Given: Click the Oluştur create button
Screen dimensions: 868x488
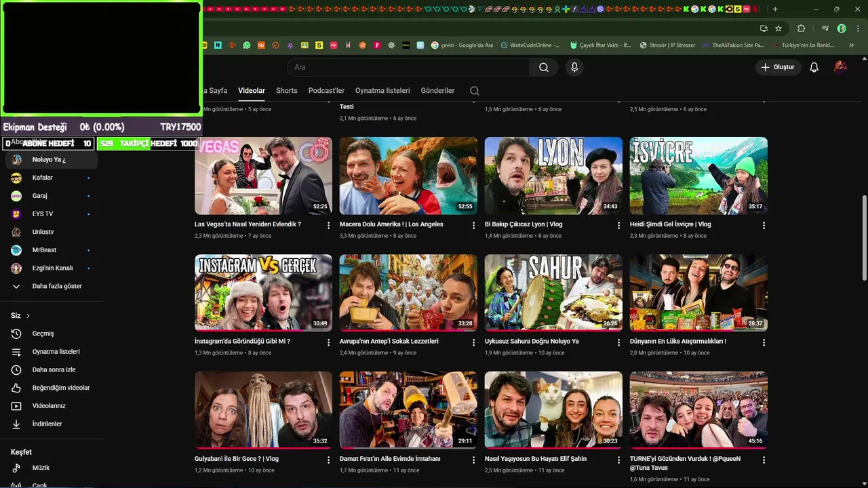Looking at the screenshot, I should coord(778,67).
